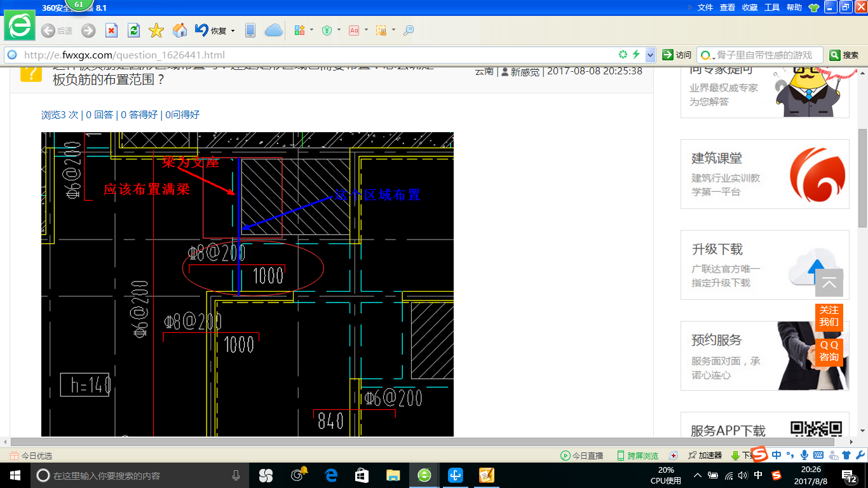Open the 建筑课堂 sidebar card
The image size is (868, 488).
(x=765, y=174)
